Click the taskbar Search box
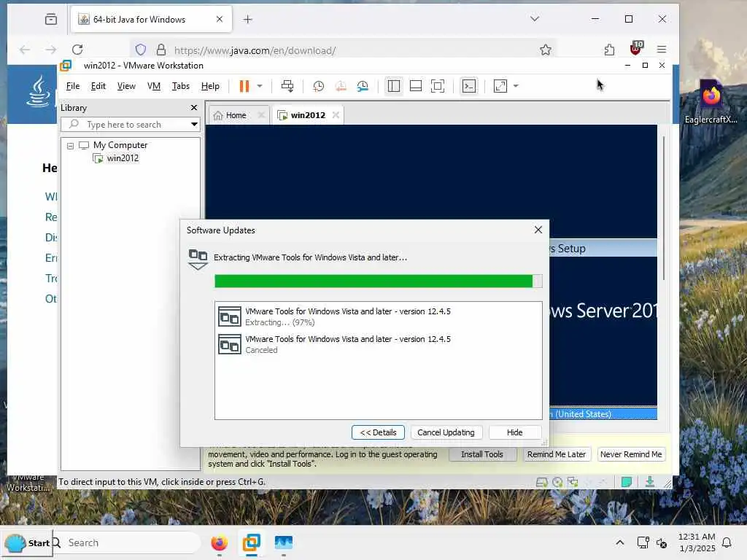 click(126, 542)
